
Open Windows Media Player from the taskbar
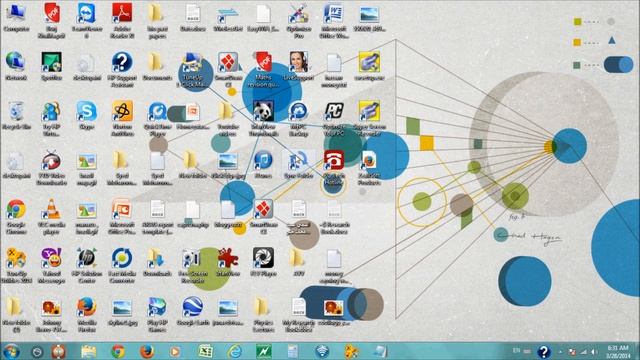(175, 351)
